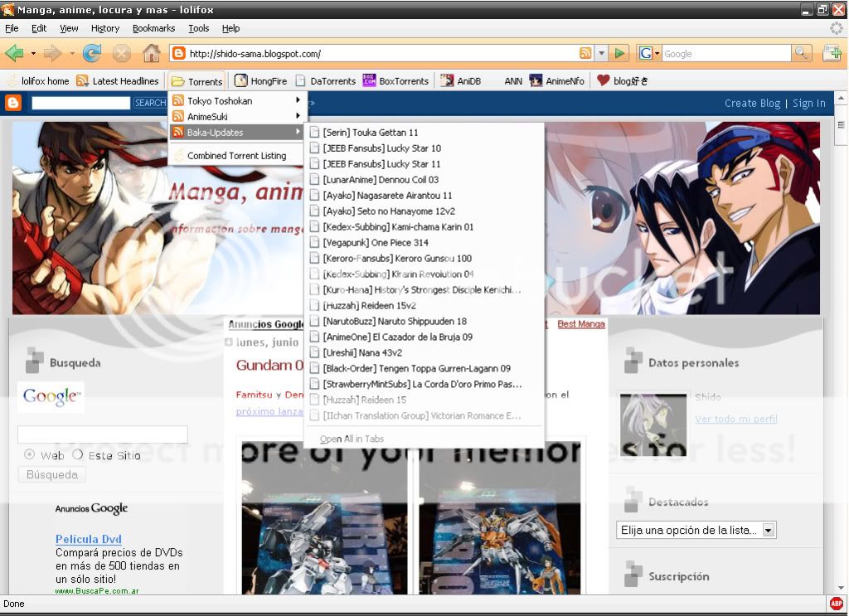Click the orange Blogger logo in the navbar
Screen dimensions: 849x616
(x=12, y=102)
